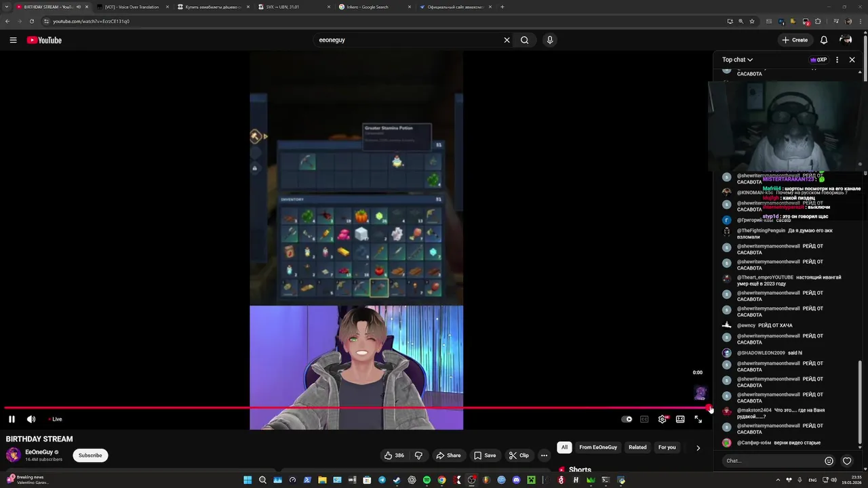This screenshot has width=868, height=488.
Task: Select the For you filter chip
Action: (x=667, y=447)
